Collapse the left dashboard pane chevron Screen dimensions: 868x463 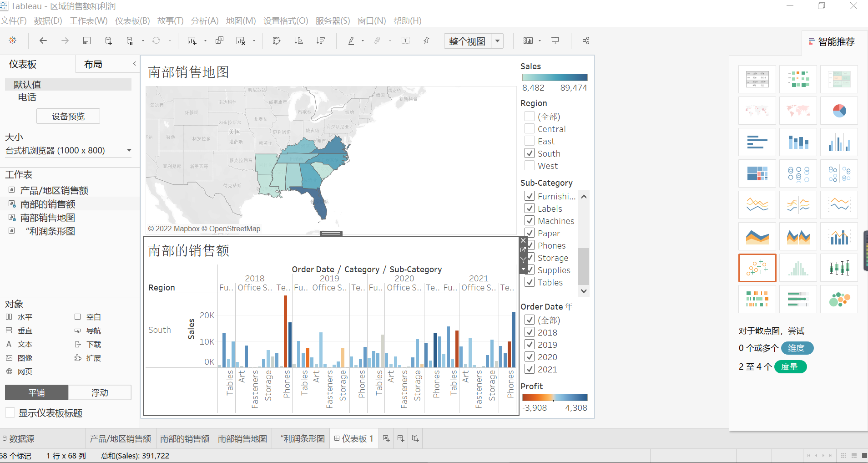tap(135, 64)
